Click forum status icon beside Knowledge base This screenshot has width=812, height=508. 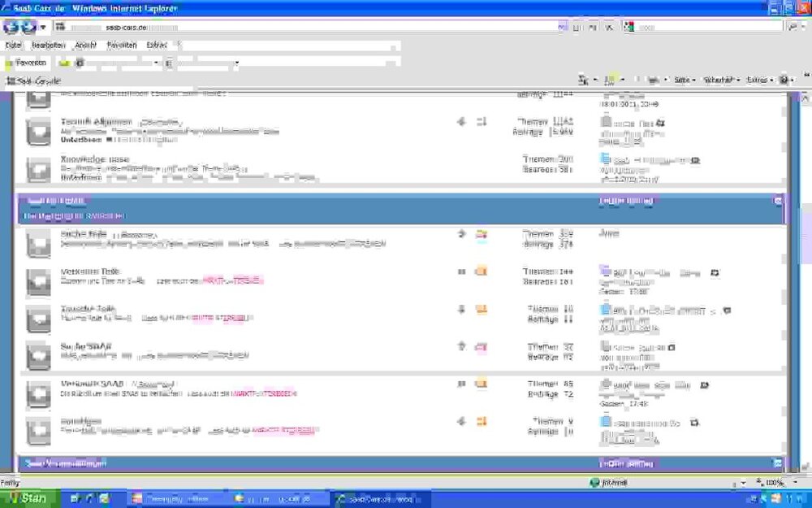click(x=39, y=169)
